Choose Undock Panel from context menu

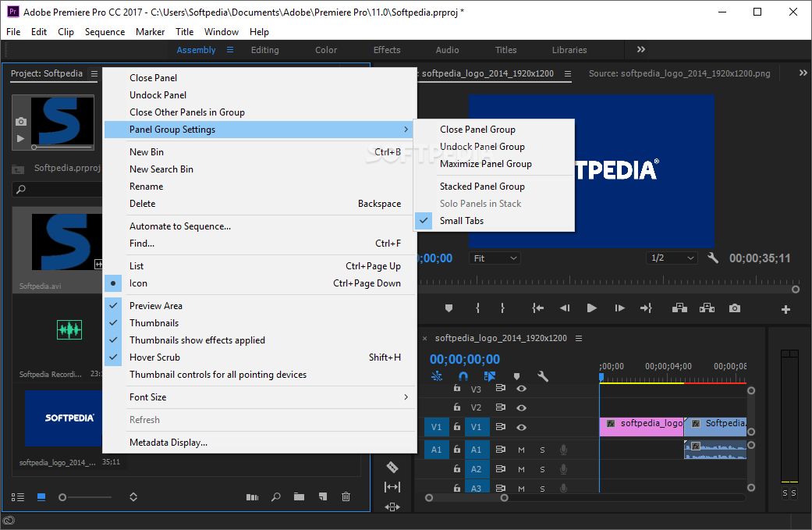[261, 95]
